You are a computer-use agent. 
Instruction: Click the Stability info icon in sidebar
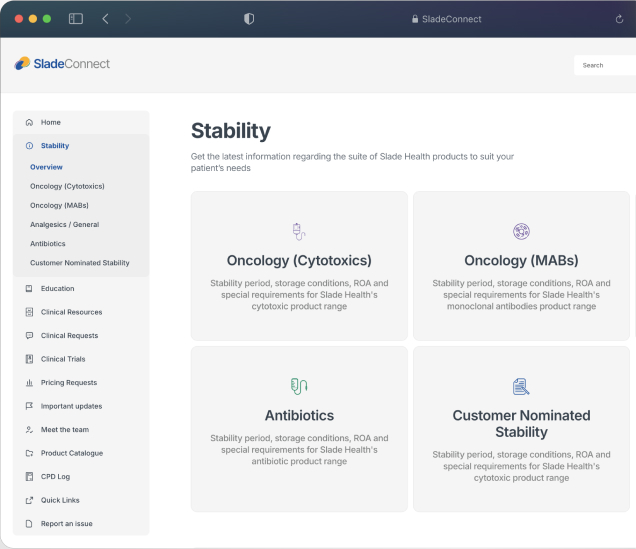(29, 146)
